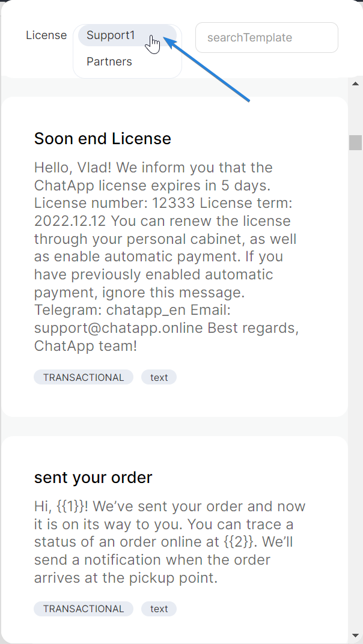Click TRANSACTIONAL tag under Soon end License
Viewport: 363px width, 644px height.
point(84,377)
